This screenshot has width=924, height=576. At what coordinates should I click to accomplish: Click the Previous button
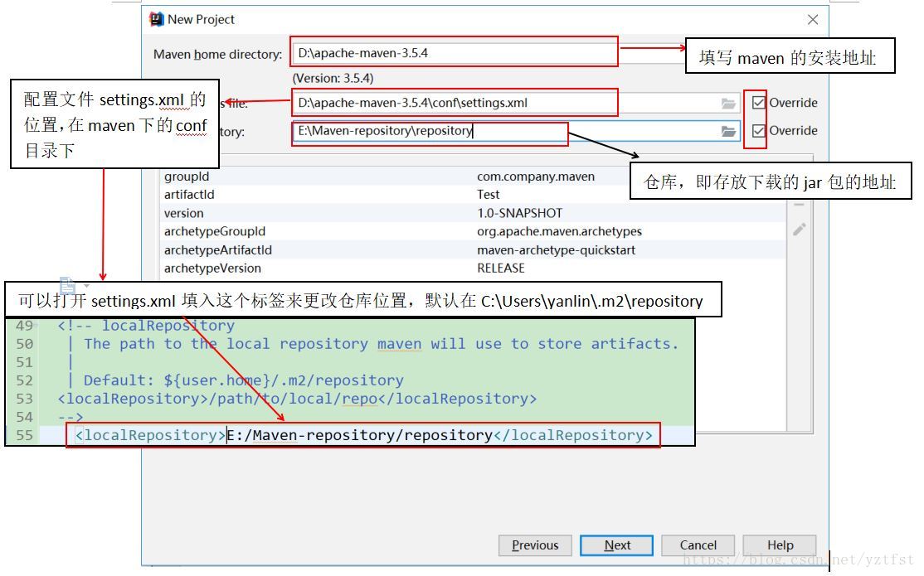pos(535,545)
